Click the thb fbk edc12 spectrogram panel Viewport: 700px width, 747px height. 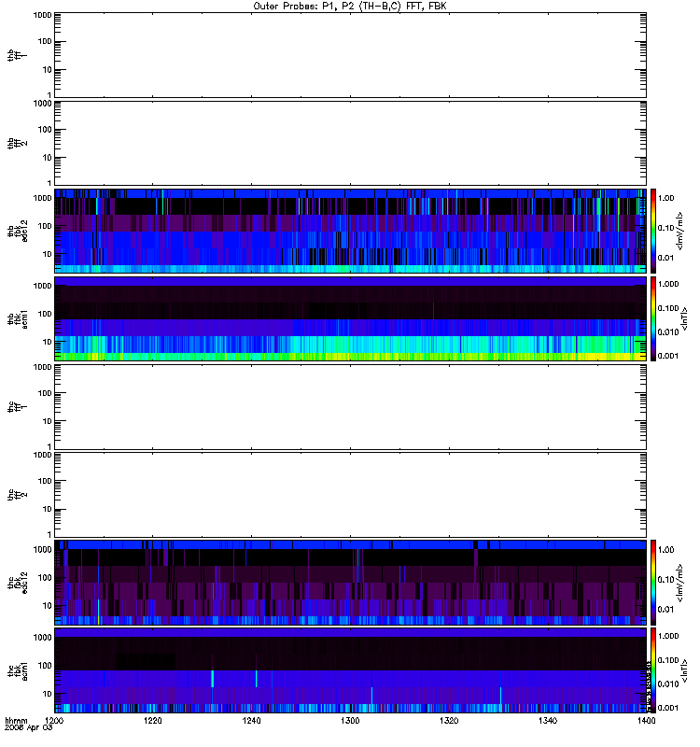[351, 231]
